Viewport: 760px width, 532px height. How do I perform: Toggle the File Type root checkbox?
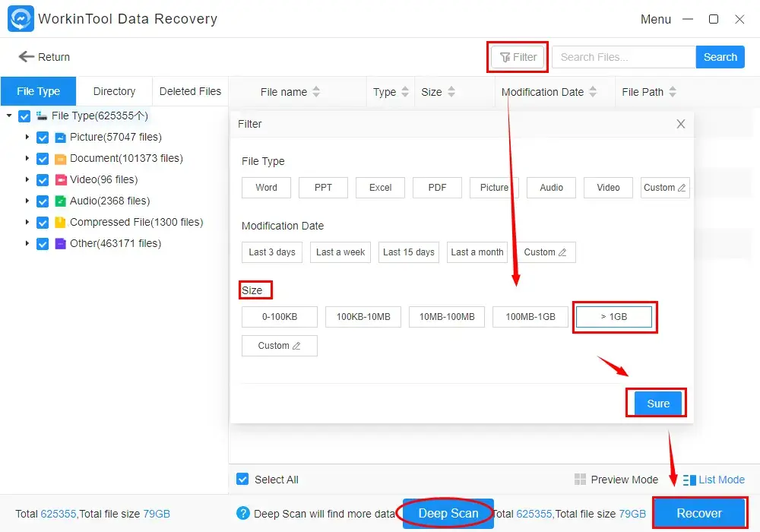pos(24,116)
